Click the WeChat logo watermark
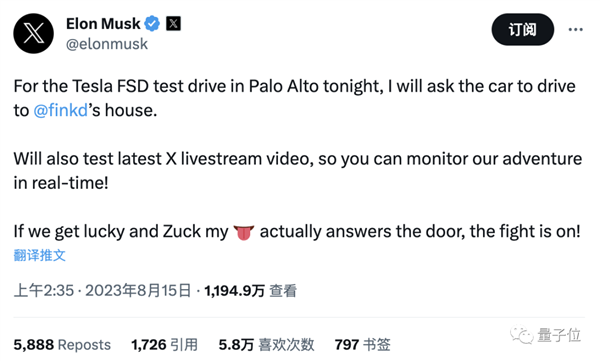600x361 pixels. pos(521,335)
